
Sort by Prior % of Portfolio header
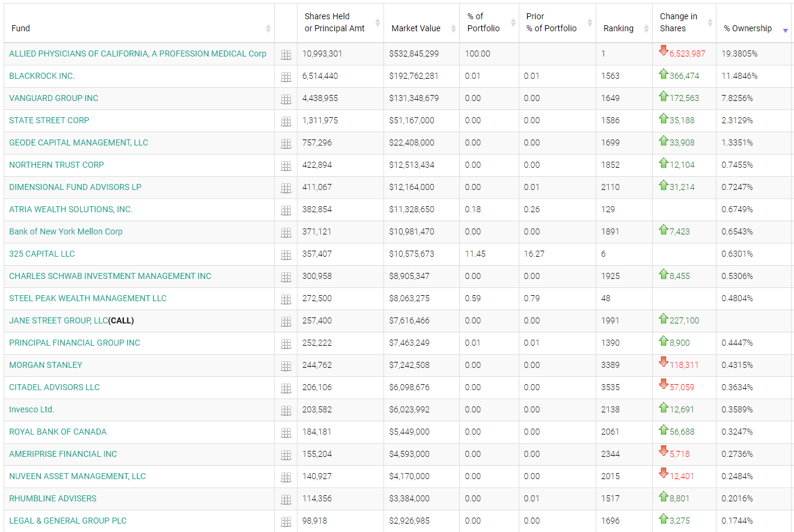coord(557,22)
